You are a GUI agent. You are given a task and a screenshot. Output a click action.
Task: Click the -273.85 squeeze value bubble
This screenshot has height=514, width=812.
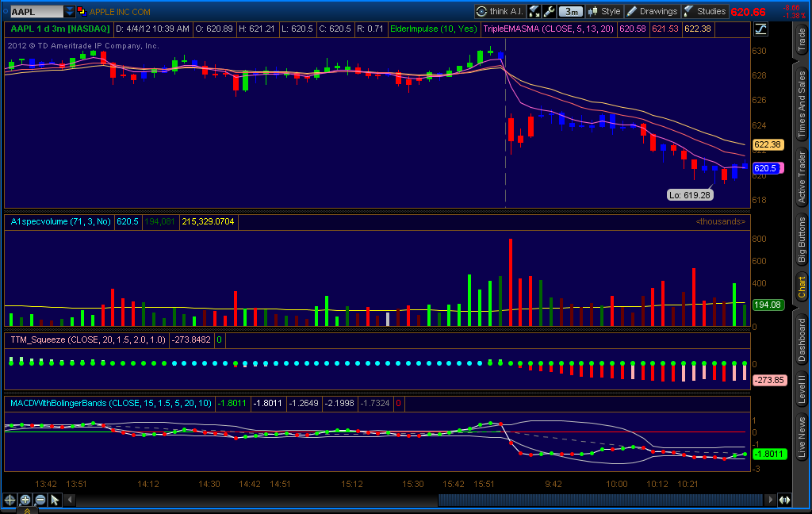click(x=769, y=380)
